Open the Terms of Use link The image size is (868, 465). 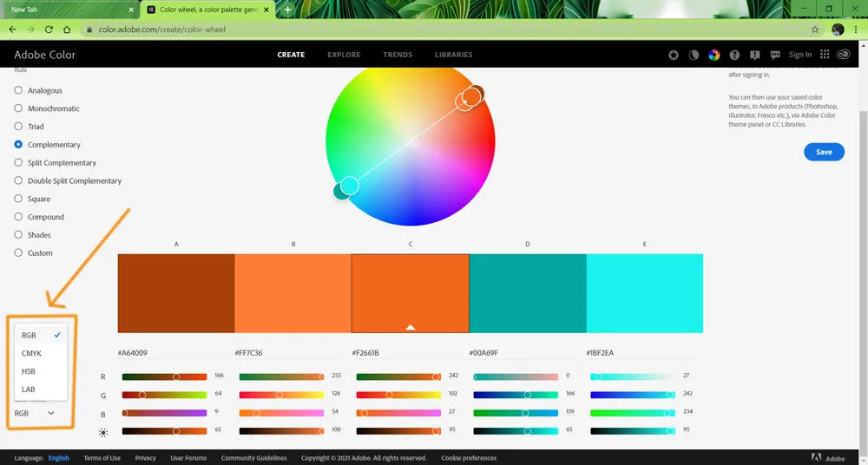[x=102, y=458]
